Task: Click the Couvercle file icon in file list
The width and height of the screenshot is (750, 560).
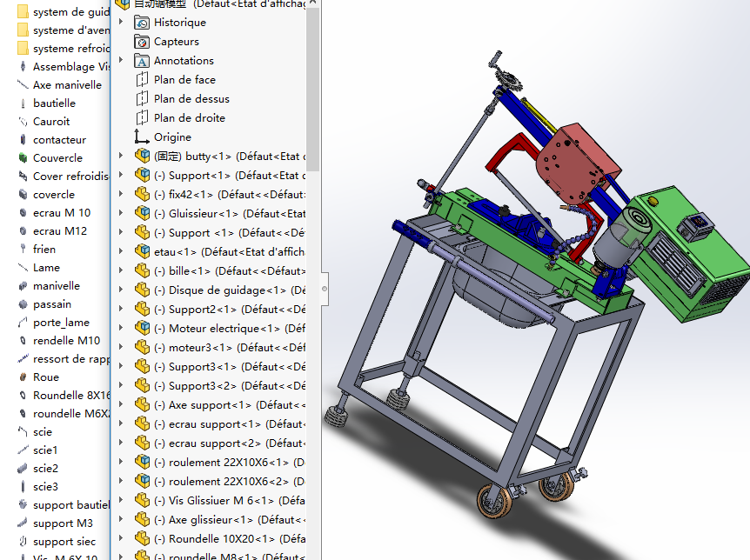Action: click(x=23, y=157)
